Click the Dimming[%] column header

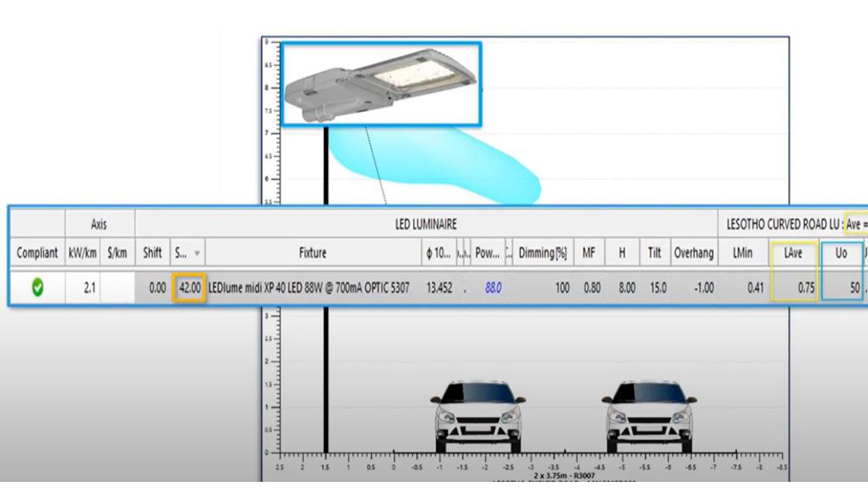[542, 253]
